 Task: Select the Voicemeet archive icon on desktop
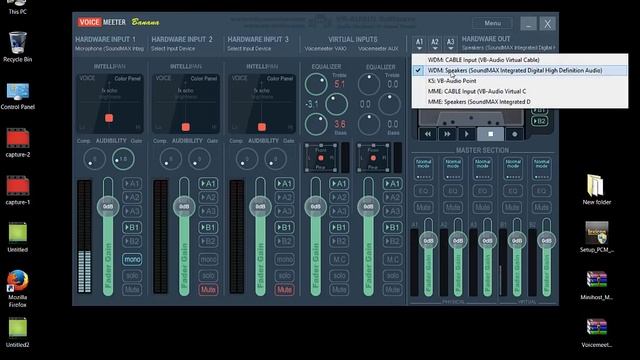tap(596, 333)
